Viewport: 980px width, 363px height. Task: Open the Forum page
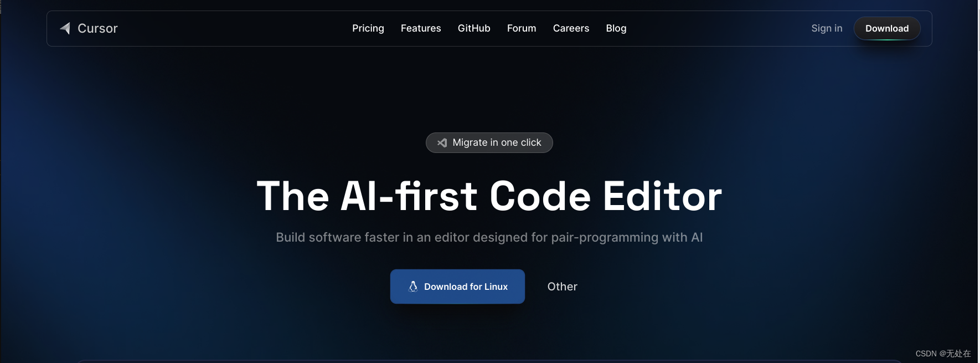coord(522,28)
